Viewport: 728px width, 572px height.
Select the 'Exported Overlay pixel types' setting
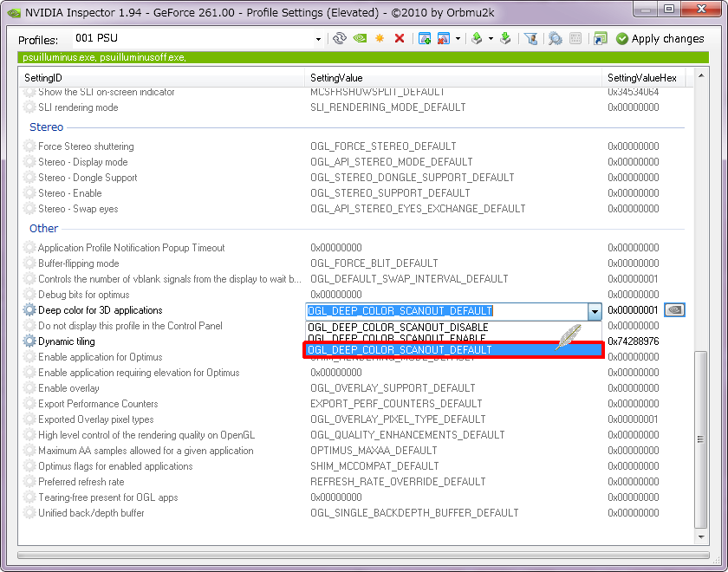pyautogui.click(x=96, y=419)
